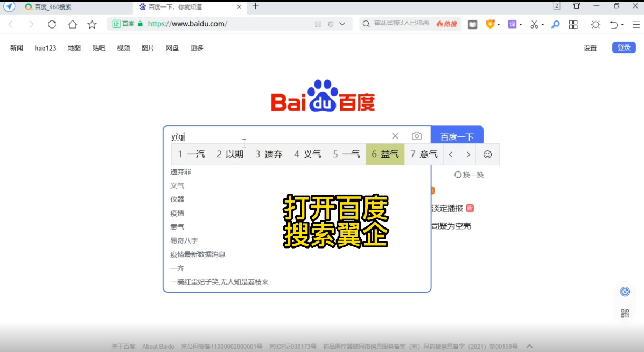Click the blue magnifier toolbar icon
644x352 pixels.
click(x=555, y=25)
